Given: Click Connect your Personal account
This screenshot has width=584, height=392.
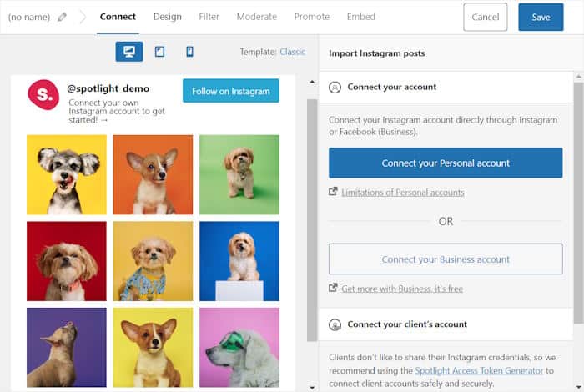Looking at the screenshot, I should pos(446,163).
